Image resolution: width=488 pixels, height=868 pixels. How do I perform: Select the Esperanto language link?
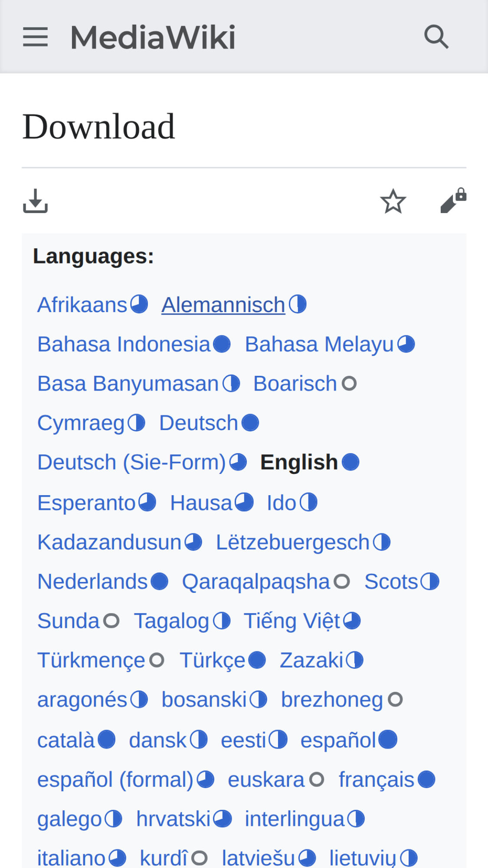86,503
